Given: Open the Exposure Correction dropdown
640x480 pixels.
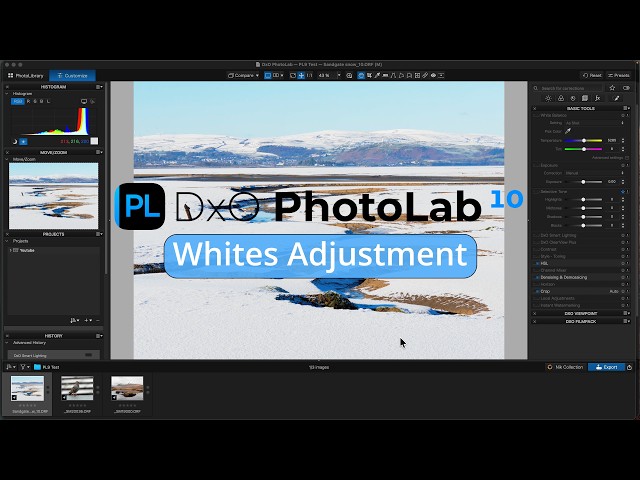Looking at the screenshot, I should tap(594, 173).
